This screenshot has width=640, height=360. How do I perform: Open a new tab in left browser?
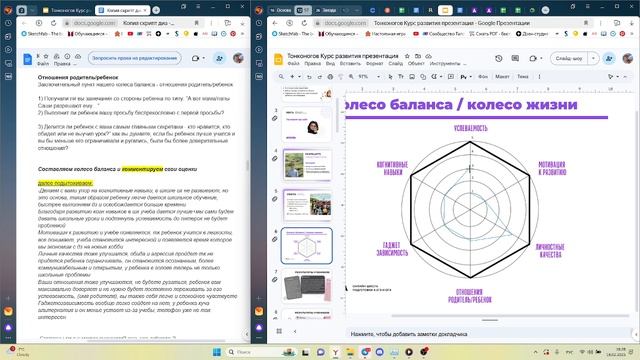click(x=156, y=10)
